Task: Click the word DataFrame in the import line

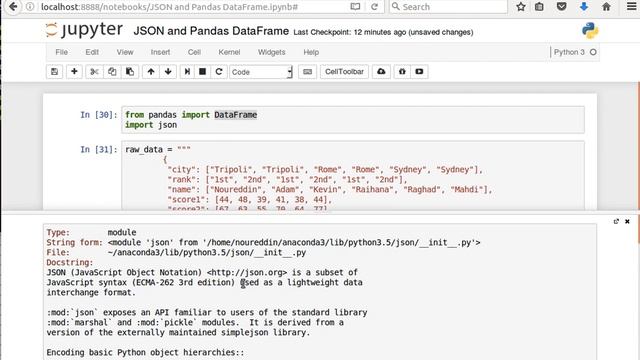Action: [x=236, y=115]
